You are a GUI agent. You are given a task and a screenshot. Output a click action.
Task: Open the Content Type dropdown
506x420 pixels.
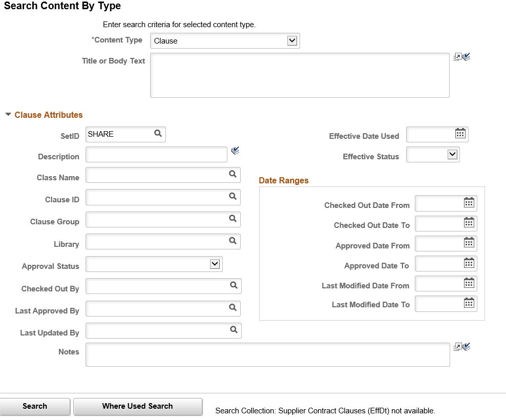(x=292, y=40)
